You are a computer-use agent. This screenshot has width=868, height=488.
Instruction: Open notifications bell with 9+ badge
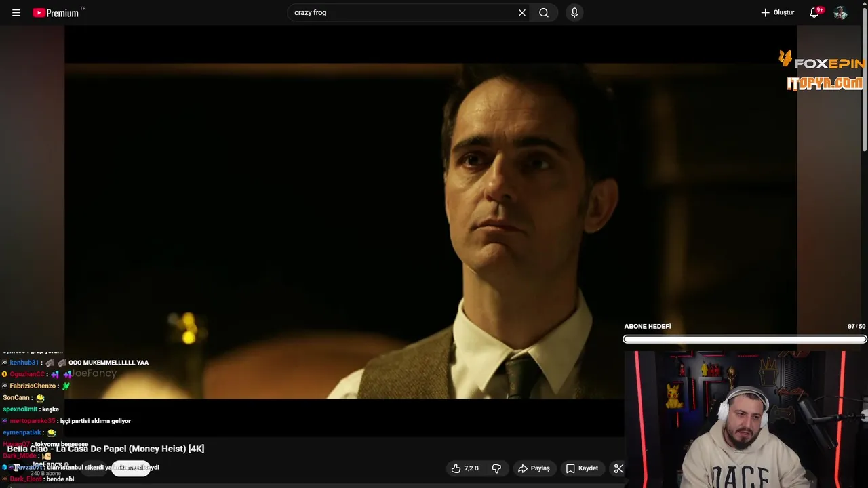coord(816,12)
